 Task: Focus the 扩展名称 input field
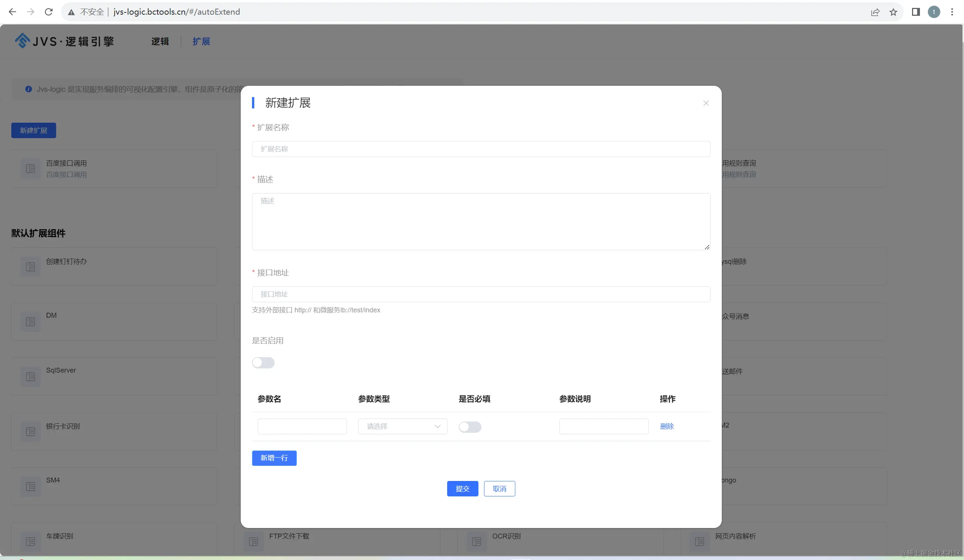pos(480,149)
